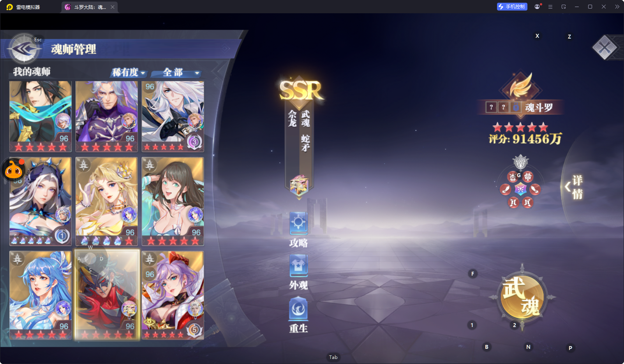This screenshot has width=624, height=364.
Task: Click the 评分: 91456万 score text
Action: [525, 139]
